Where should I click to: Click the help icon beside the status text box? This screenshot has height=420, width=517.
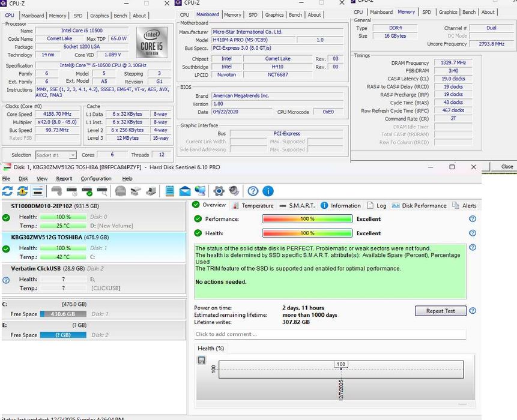[x=473, y=247]
